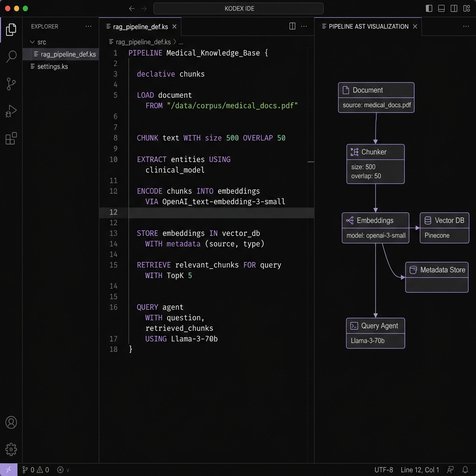Click "OpenAI_text-embedding-3-small" in the code
Image resolution: width=476 pixels, height=476 pixels.
[x=224, y=202]
